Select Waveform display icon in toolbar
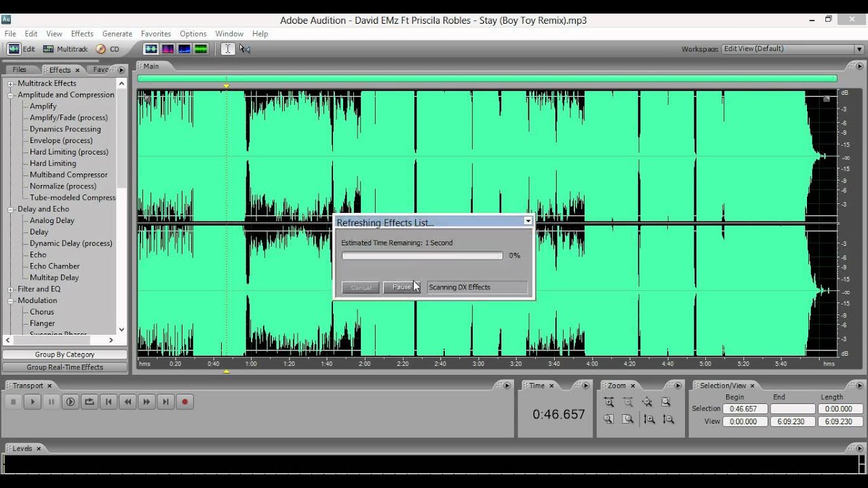Image resolution: width=868 pixels, height=488 pixels. pos(151,49)
